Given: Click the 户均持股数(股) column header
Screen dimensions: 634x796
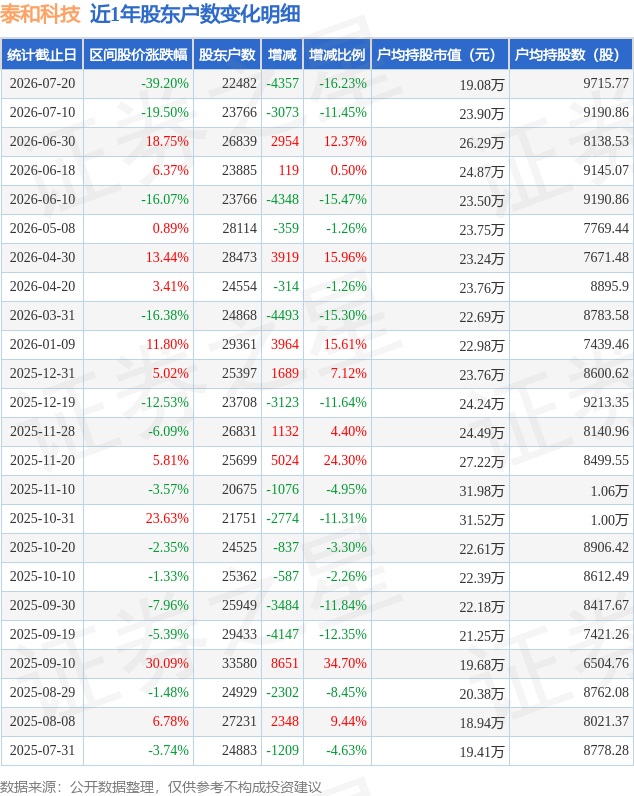Looking at the screenshot, I should point(571,54).
